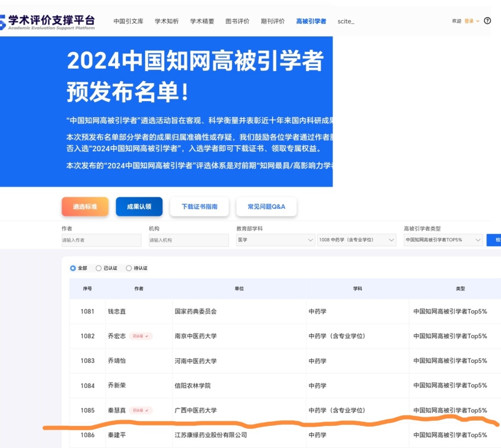Open the 高被引学者类型 TOP5% dropdown
Image resolution: width=501 pixels, height=448 pixels.
pyautogui.click(x=443, y=240)
